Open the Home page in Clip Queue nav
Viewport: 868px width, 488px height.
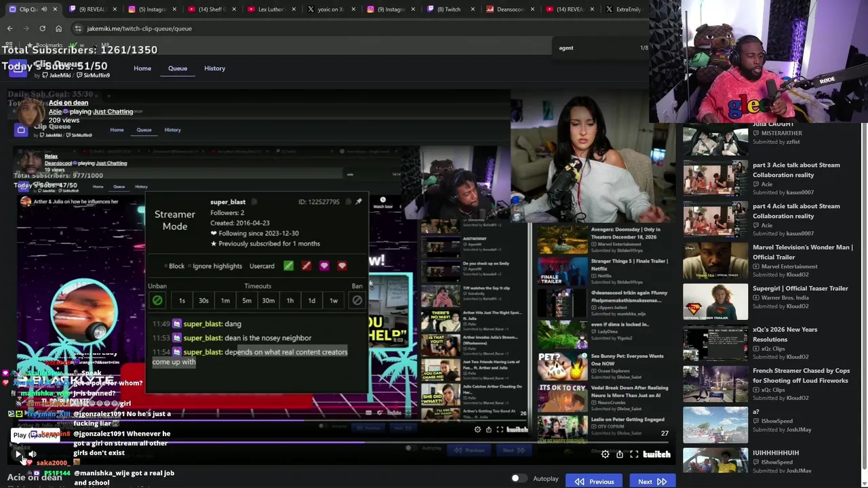[x=142, y=68]
